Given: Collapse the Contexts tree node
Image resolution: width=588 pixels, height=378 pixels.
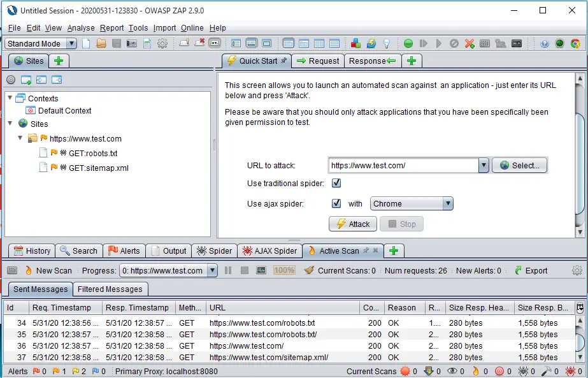Looking at the screenshot, I should pyautogui.click(x=10, y=98).
